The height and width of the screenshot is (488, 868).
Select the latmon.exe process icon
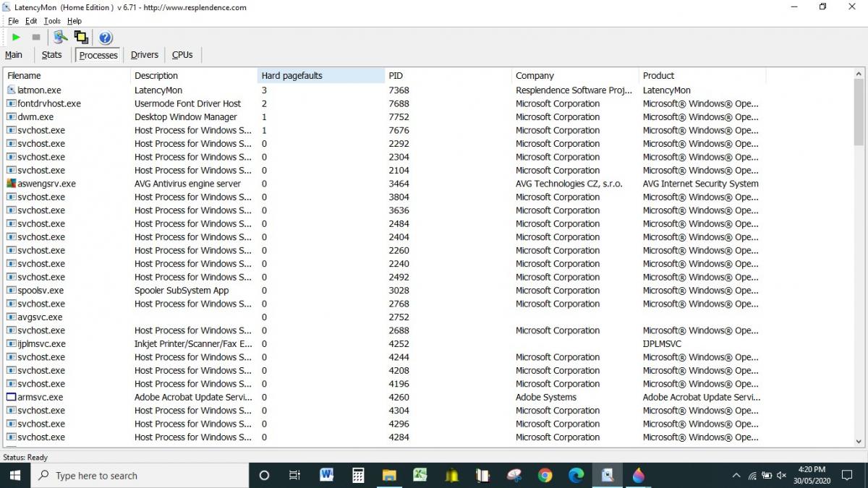point(11,90)
